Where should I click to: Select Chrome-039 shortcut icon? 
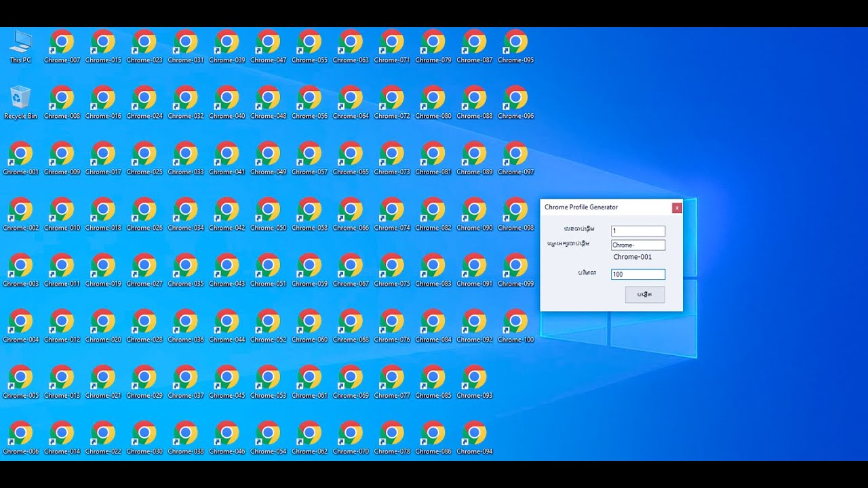(227, 47)
